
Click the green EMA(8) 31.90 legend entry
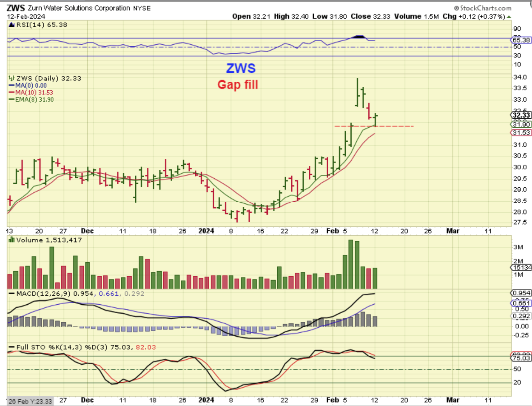(x=31, y=100)
